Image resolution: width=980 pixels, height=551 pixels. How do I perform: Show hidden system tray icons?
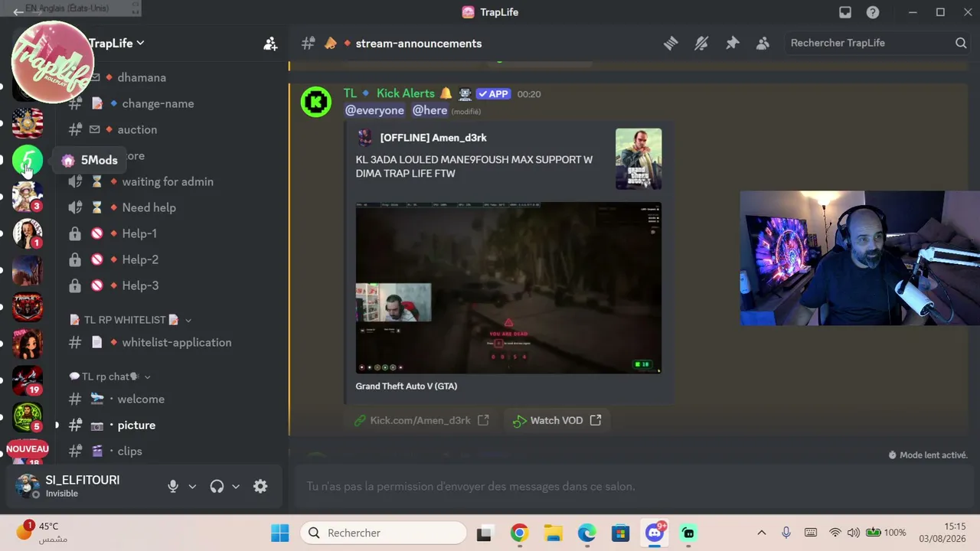pos(762,533)
